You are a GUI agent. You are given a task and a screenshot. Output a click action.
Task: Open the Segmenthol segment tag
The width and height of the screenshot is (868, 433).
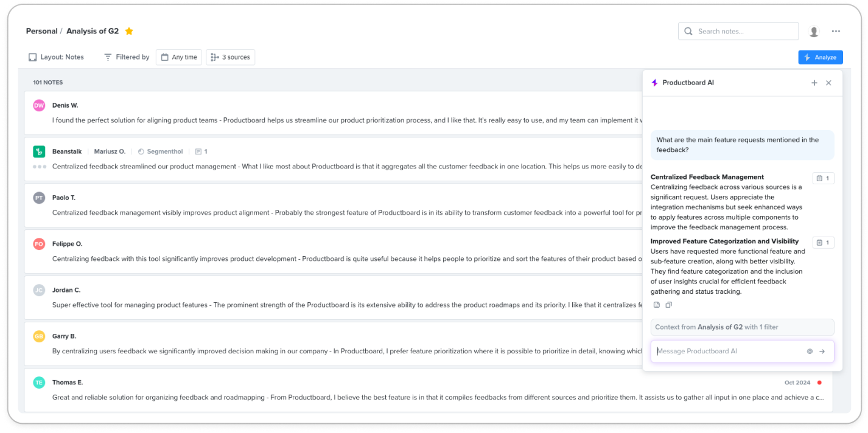point(160,151)
